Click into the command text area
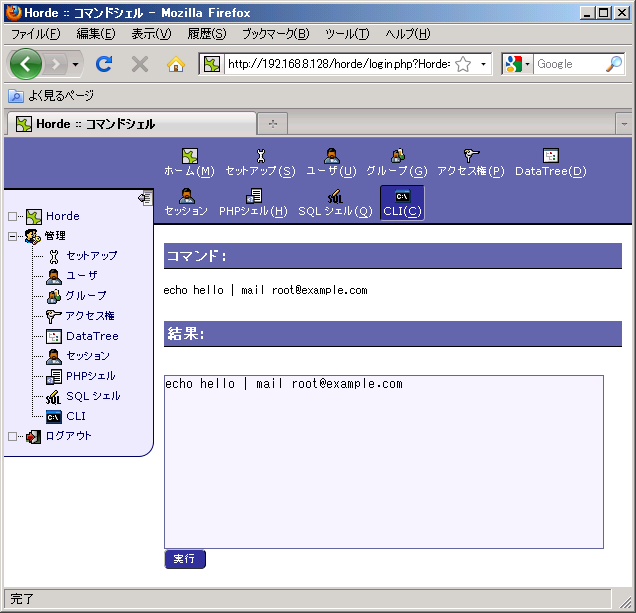The image size is (636, 613). [x=384, y=462]
